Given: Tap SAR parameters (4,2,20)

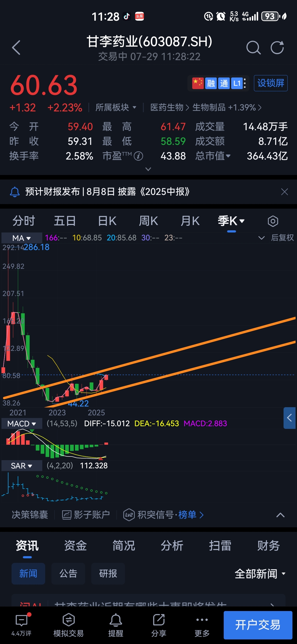Looking at the screenshot, I should point(60,465).
